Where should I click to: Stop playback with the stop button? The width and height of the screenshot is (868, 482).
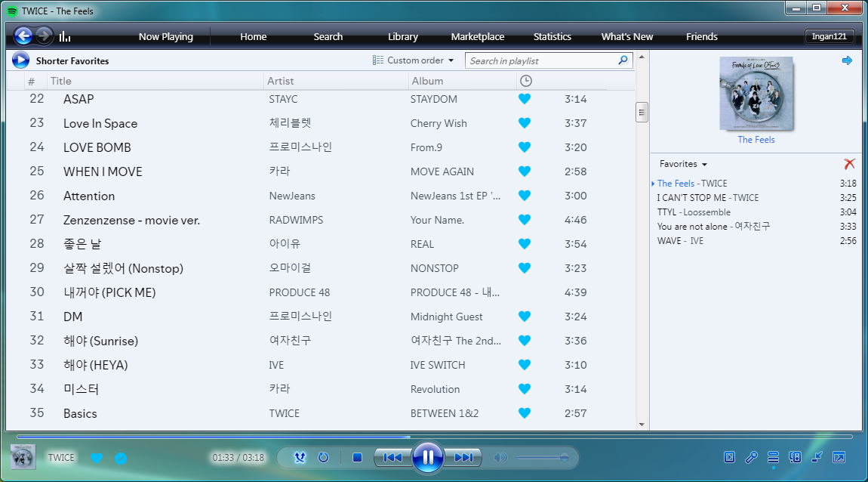click(357, 458)
